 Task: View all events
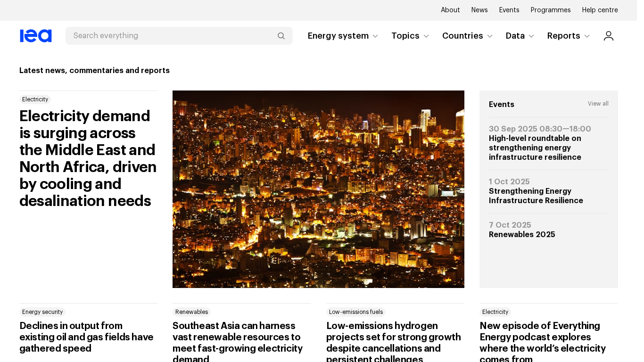coord(598,104)
